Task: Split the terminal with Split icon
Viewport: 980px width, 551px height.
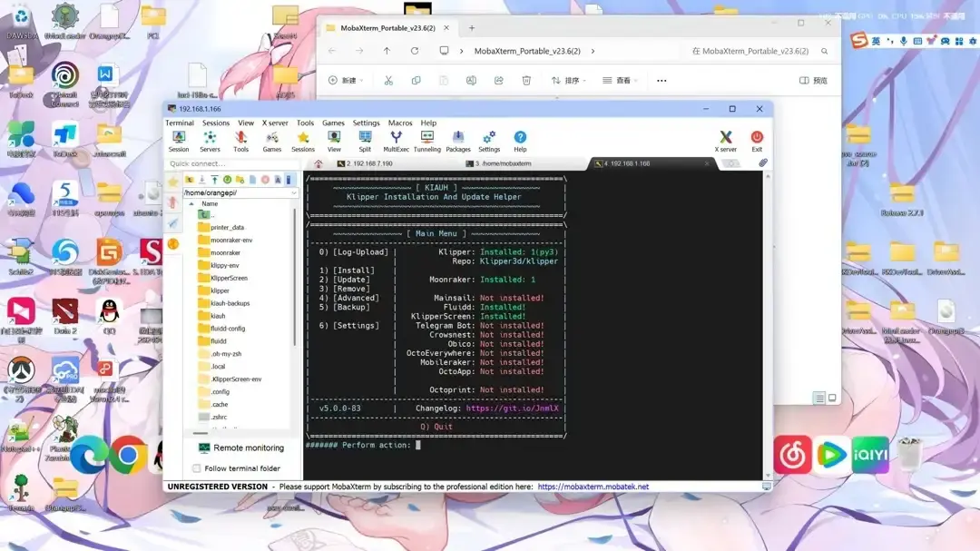Action: pyautogui.click(x=365, y=142)
